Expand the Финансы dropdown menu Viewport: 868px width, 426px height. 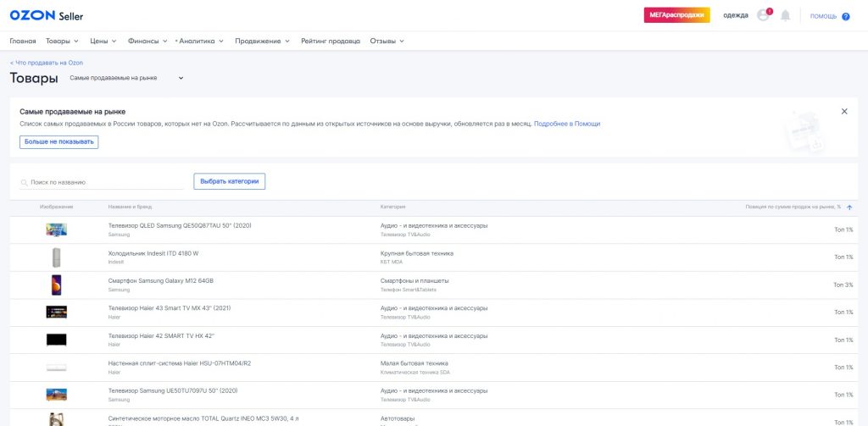tap(146, 41)
